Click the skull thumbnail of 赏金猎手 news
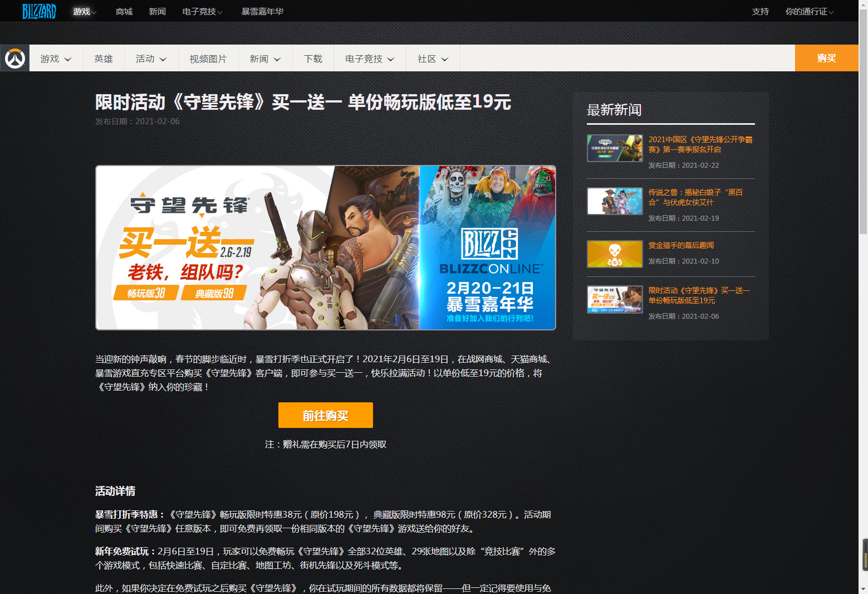Image resolution: width=868 pixels, height=594 pixels. [615, 254]
